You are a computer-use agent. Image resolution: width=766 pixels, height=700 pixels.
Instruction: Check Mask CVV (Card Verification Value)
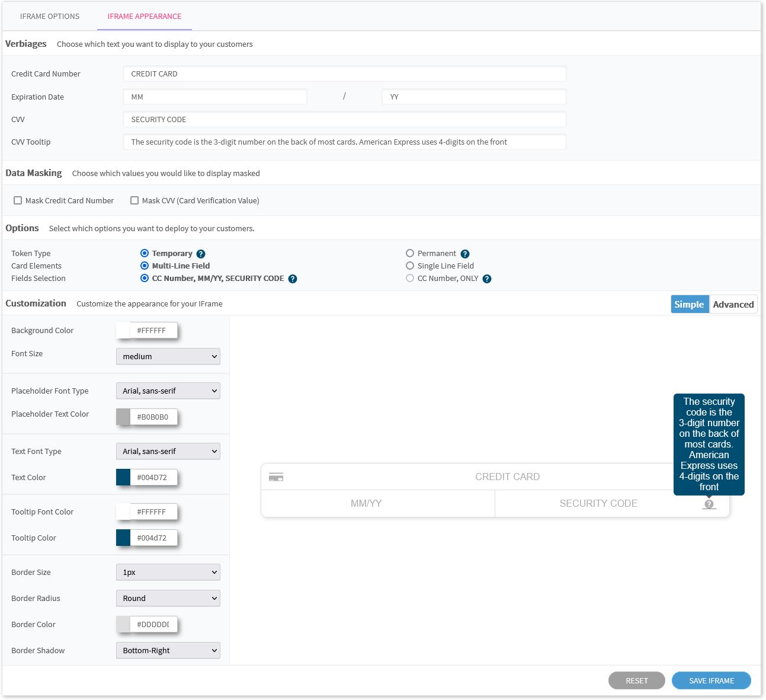[134, 200]
